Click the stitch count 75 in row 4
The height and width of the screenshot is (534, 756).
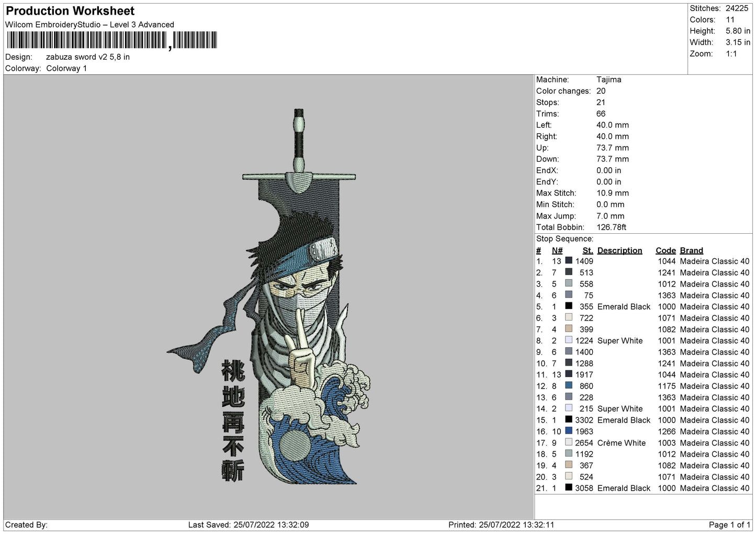(x=589, y=295)
